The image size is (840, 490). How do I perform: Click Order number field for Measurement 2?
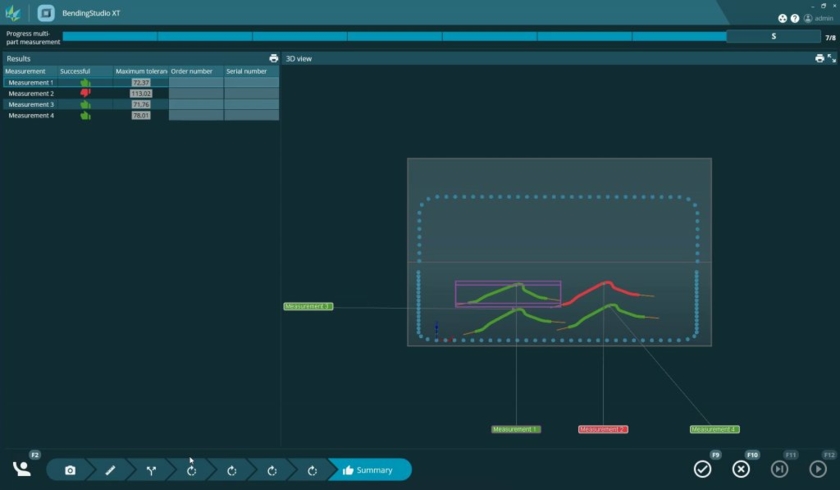point(196,93)
